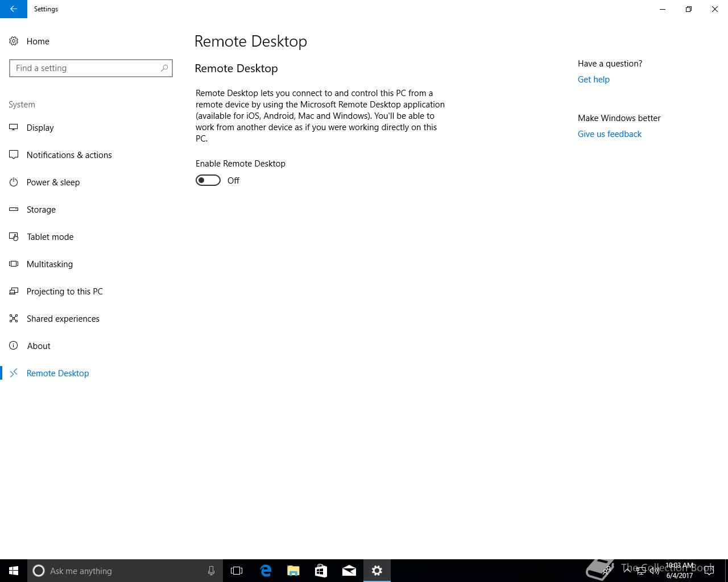Show hidden system tray icons
The image size is (728, 582).
tap(627, 571)
